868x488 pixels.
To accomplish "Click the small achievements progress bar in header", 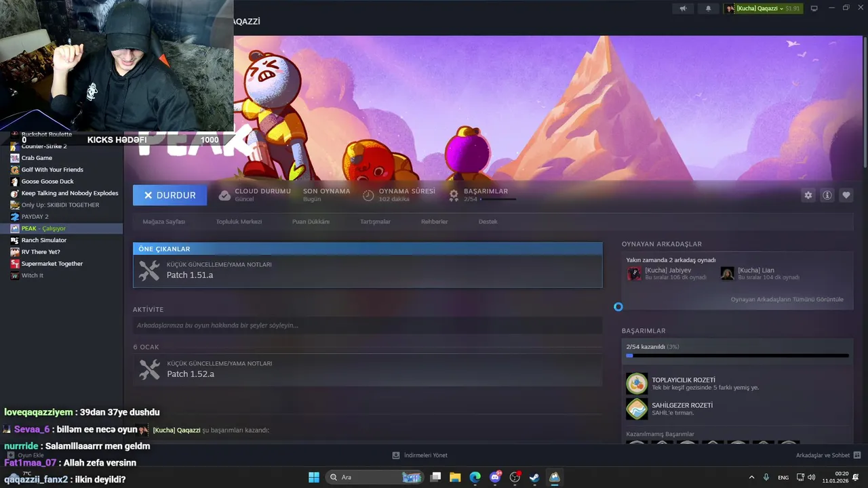I will [498, 199].
